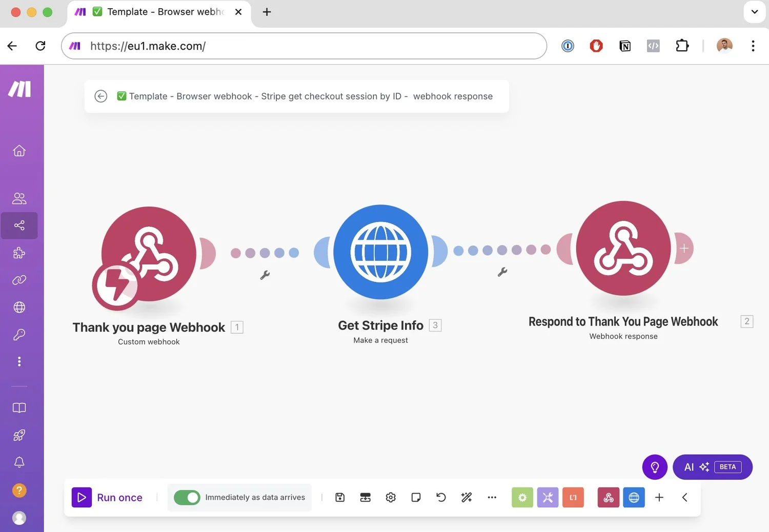Open the AI BETA assistant
Screen dimensions: 769x532
point(712,467)
